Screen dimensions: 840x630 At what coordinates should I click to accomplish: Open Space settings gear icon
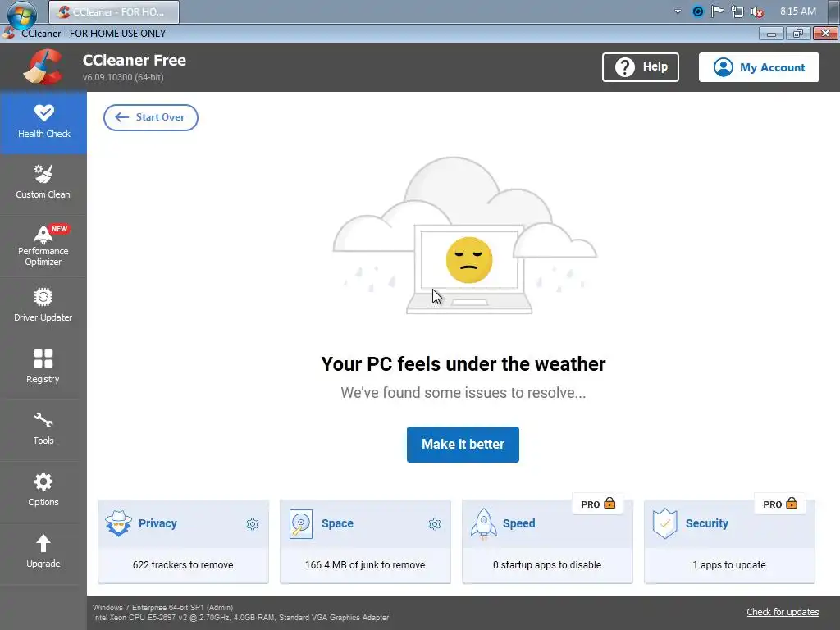click(435, 524)
